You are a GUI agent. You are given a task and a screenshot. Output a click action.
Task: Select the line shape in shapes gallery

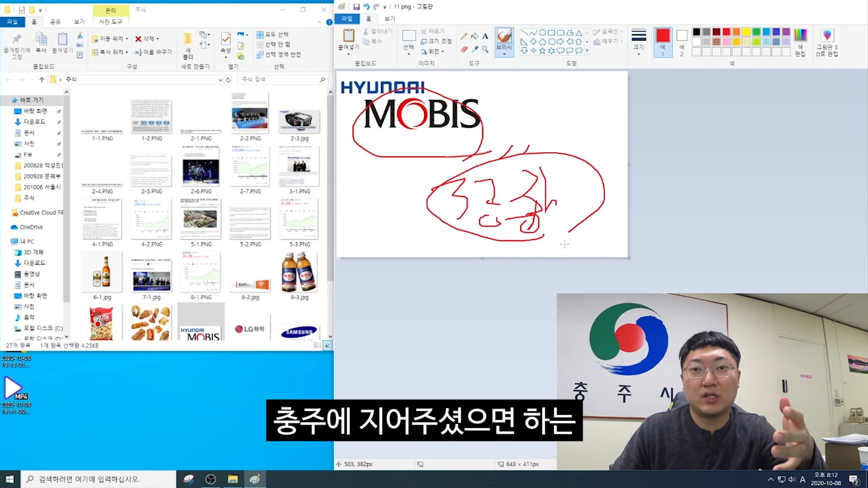tap(524, 33)
